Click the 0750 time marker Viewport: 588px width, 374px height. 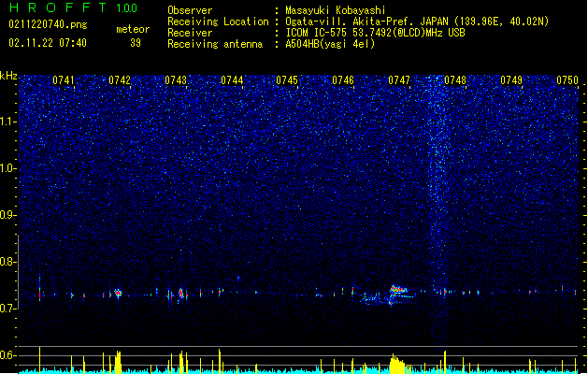coord(567,80)
